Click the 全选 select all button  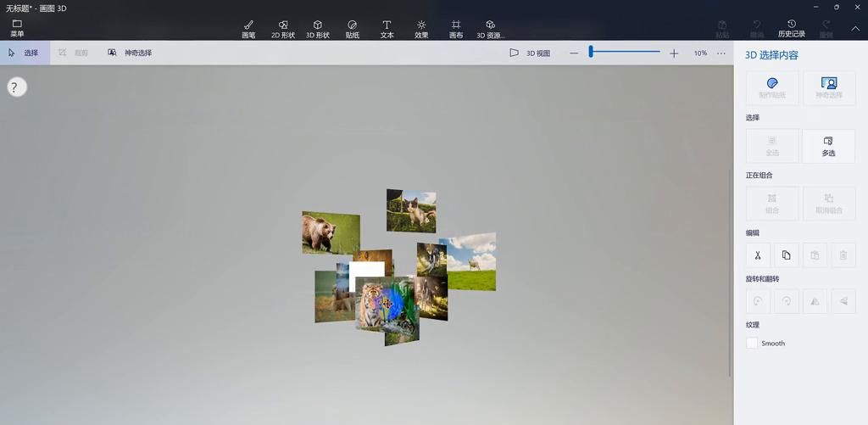[772, 146]
